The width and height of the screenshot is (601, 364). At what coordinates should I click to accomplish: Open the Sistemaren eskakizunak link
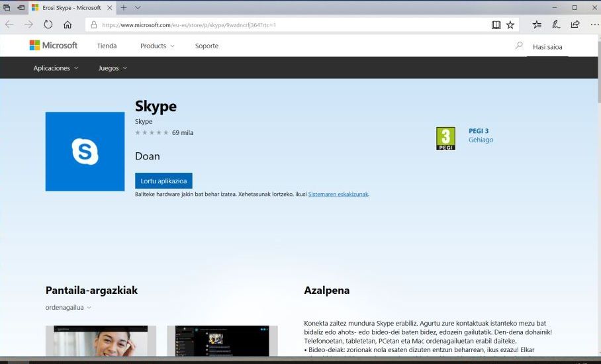338,195
